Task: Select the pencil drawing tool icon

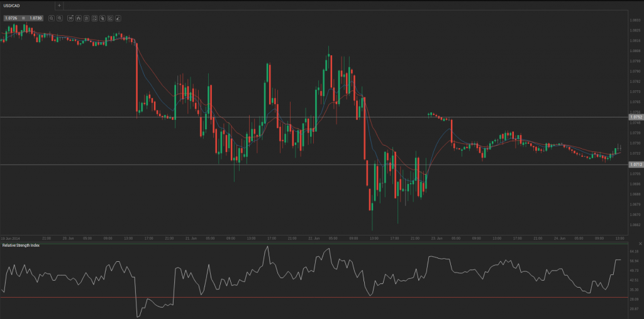Action: pyautogui.click(x=118, y=18)
